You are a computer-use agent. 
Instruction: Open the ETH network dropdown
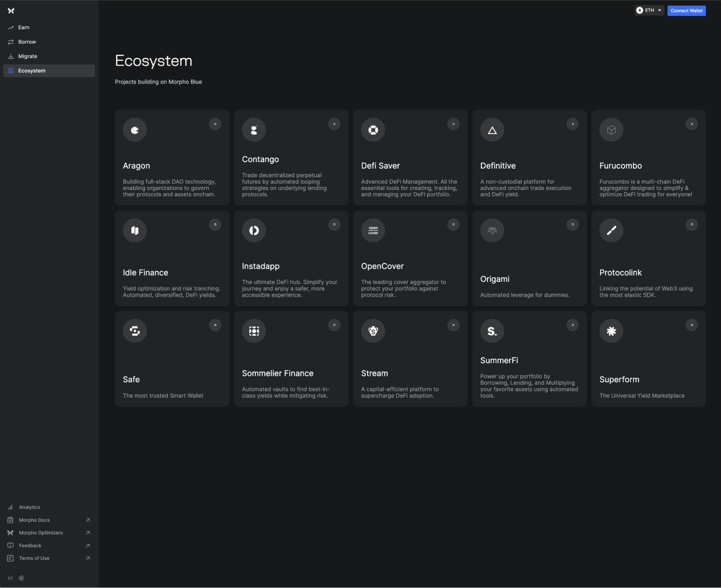tap(649, 10)
